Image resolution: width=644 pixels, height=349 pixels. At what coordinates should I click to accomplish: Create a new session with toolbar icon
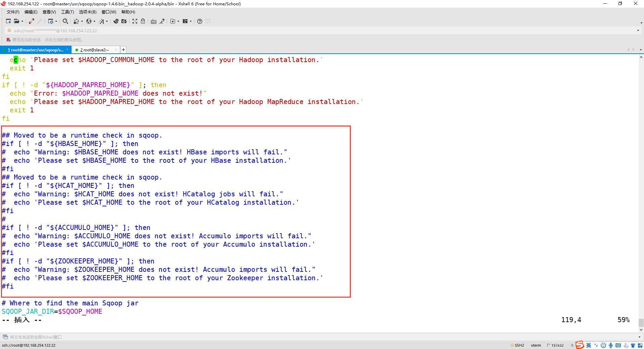point(8,21)
